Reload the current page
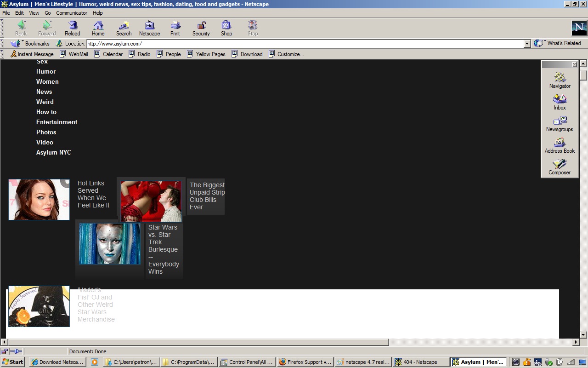Viewport: 588px width, 368px height. click(73, 28)
